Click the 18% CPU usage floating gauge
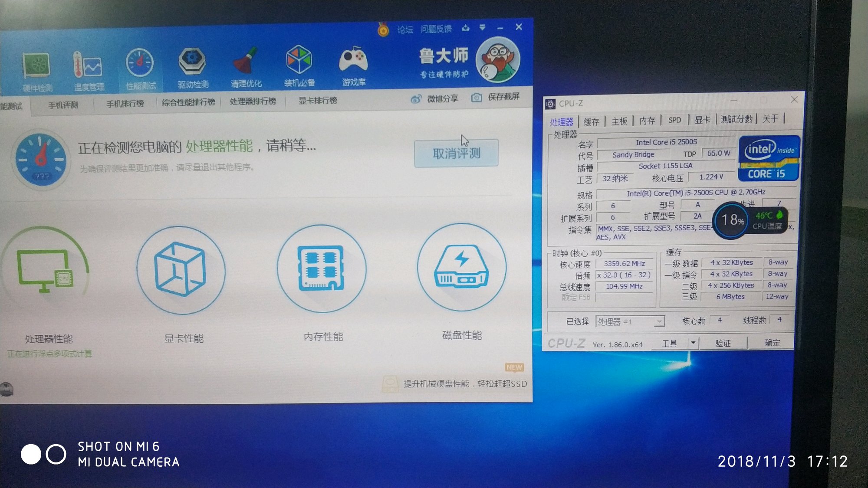The image size is (868, 488). [x=732, y=220]
